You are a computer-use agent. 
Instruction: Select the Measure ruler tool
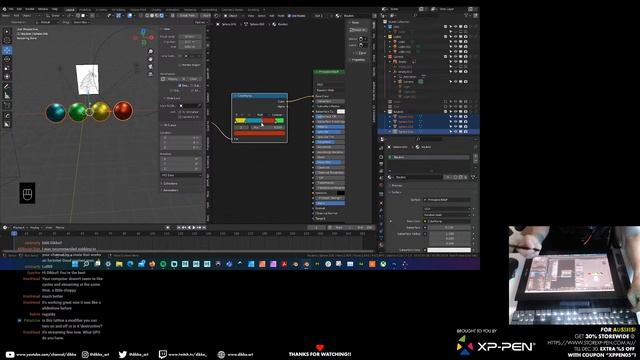[x=7, y=96]
